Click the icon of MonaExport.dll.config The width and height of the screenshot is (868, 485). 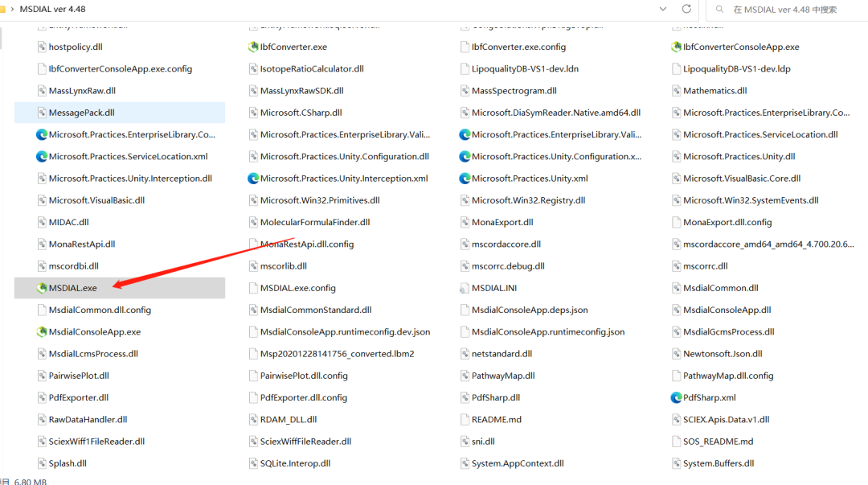pyautogui.click(x=677, y=222)
